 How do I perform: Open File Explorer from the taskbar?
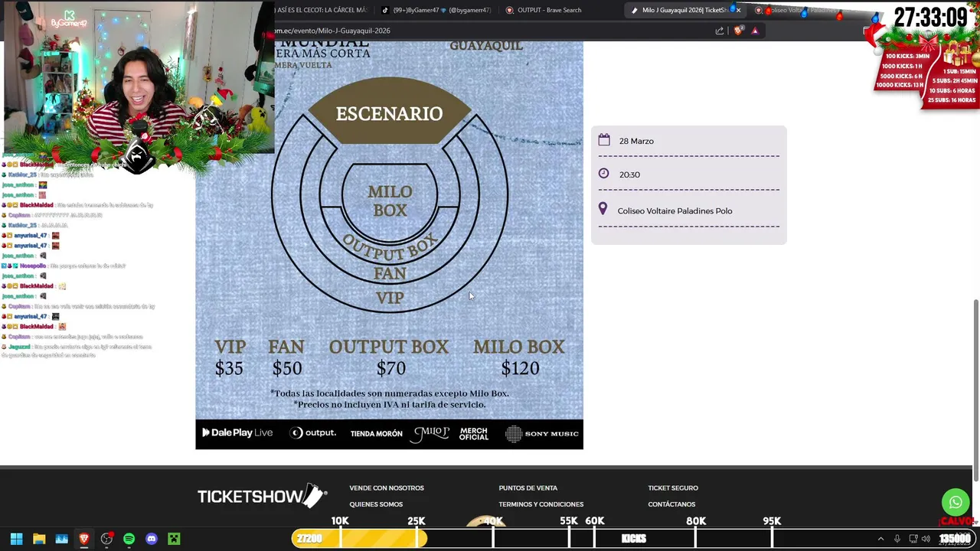click(x=39, y=539)
